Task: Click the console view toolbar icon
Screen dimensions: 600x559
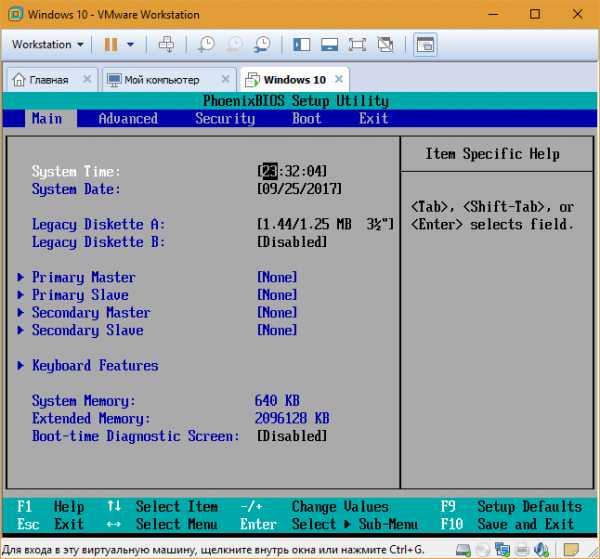Action: (425, 45)
